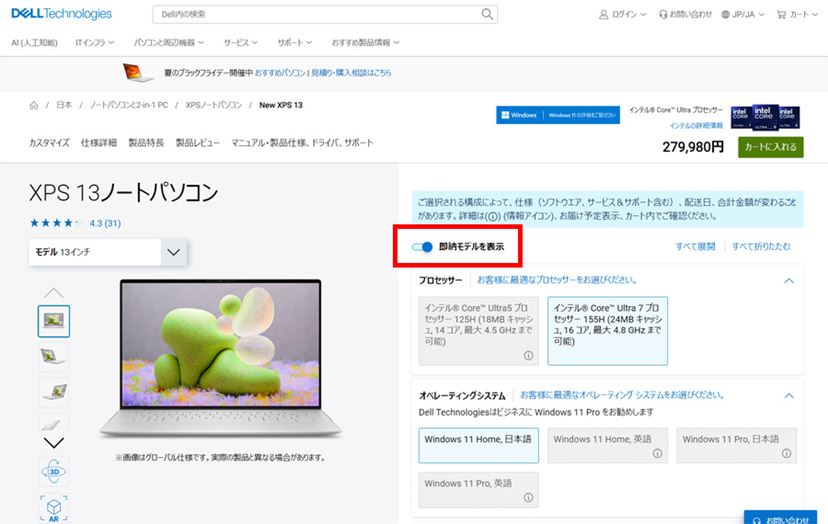Image resolution: width=828 pixels, height=524 pixels.
Task: Click the search magnifier icon
Action: click(x=487, y=14)
